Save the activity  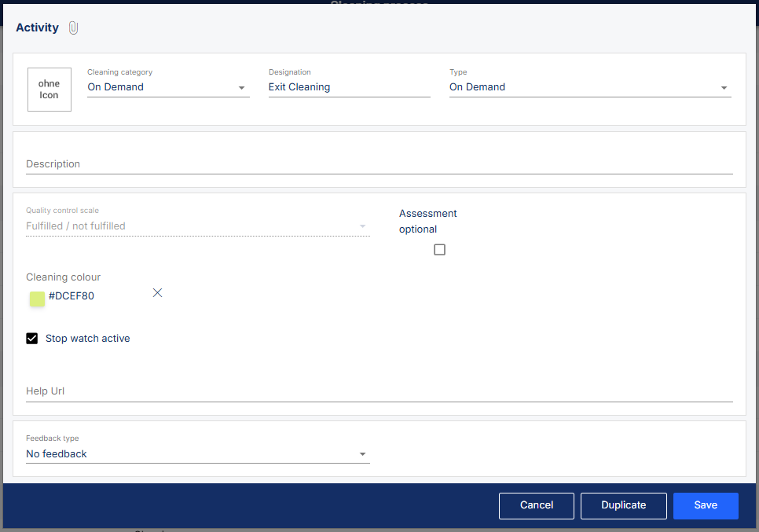pyautogui.click(x=705, y=505)
